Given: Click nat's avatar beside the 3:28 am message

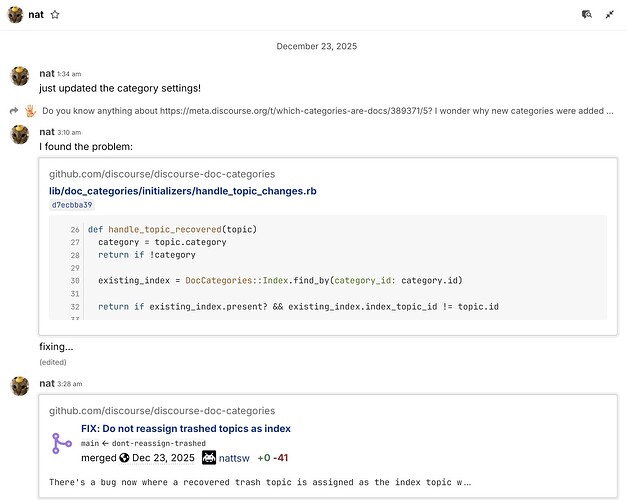Looking at the screenshot, I should point(20,386).
